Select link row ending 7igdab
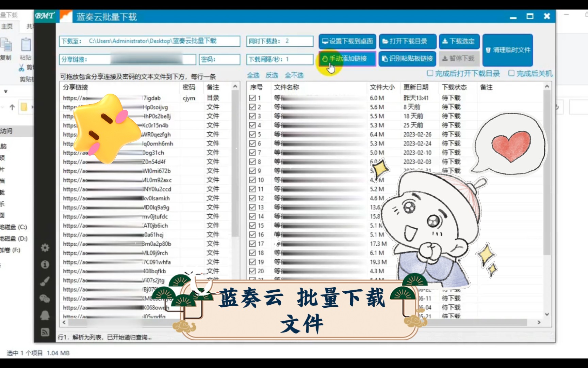The width and height of the screenshot is (588, 368). (x=146, y=98)
